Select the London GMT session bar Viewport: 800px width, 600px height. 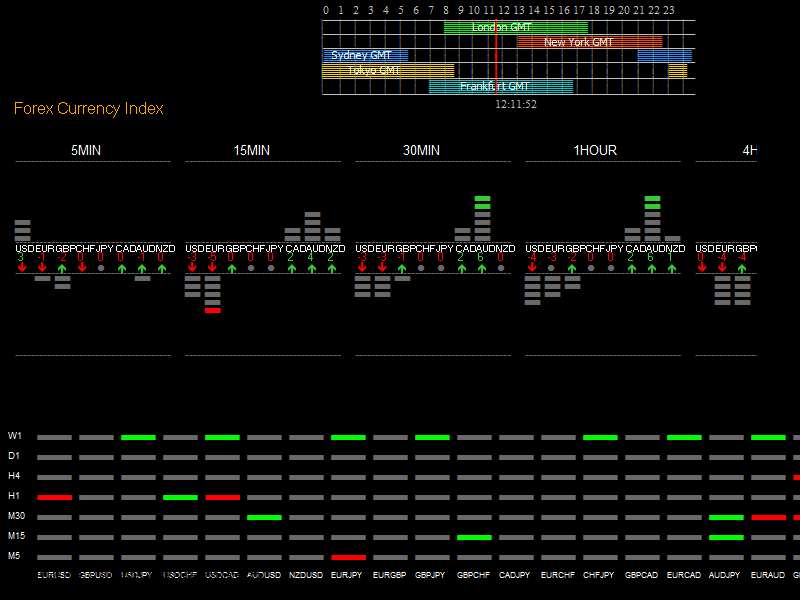pos(516,28)
